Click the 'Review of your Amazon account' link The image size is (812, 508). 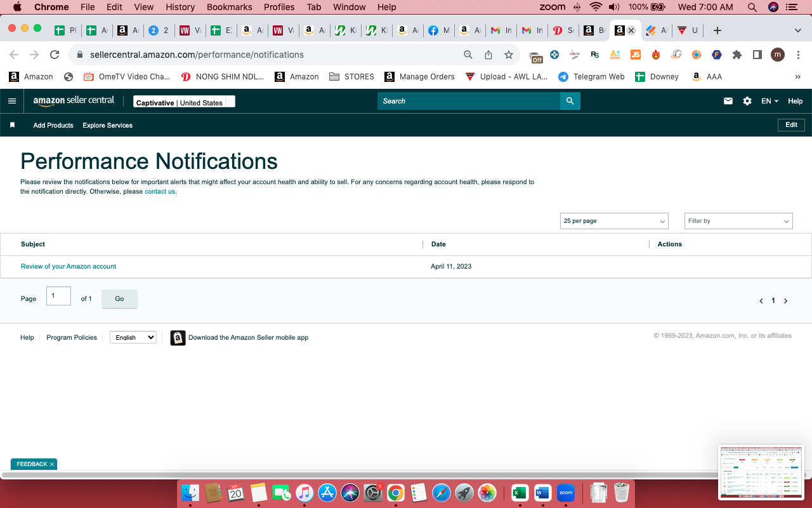69,267
